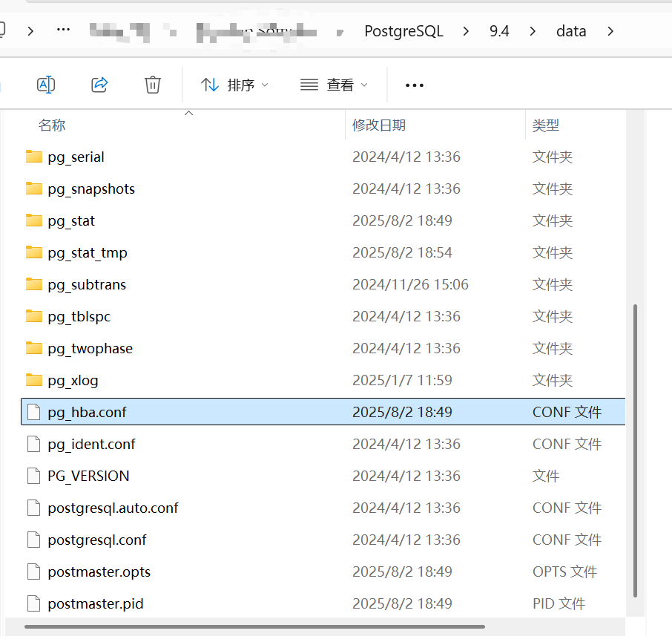Click 9.4 in the address breadcrumb
The image size is (672, 642).
[x=499, y=31]
